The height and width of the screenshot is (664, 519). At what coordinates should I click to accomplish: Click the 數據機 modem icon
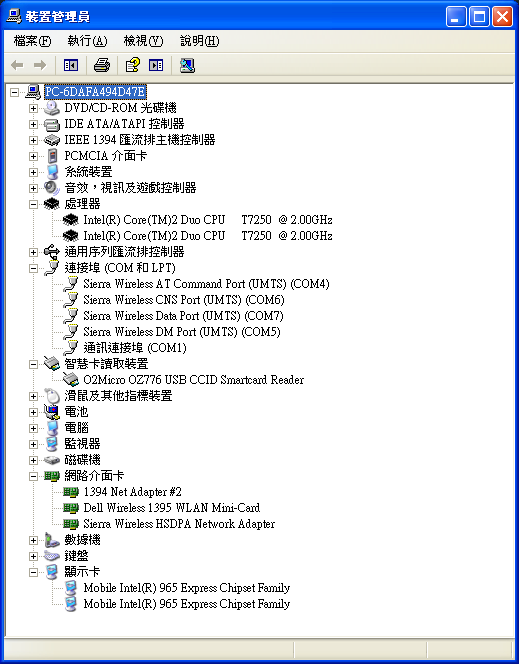(x=52, y=540)
